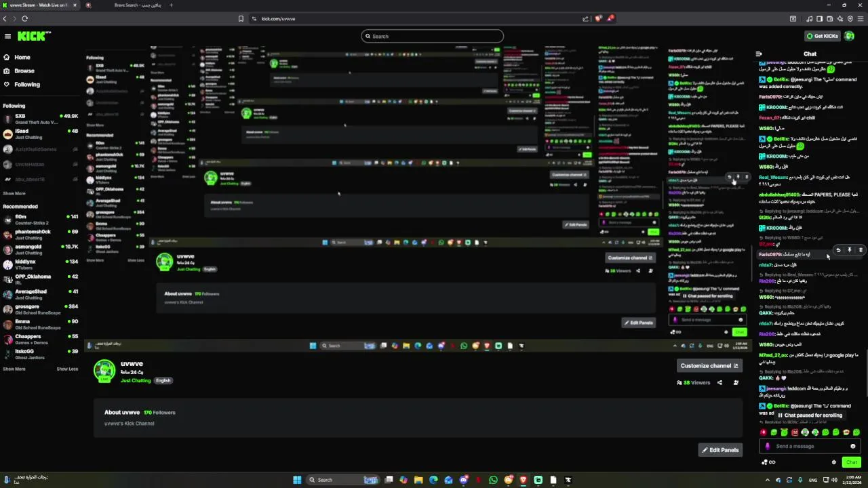The height and width of the screenshot is (488, 868).
Task: Show hidden system tray icons chevron
Action: (x=769, y=480)
